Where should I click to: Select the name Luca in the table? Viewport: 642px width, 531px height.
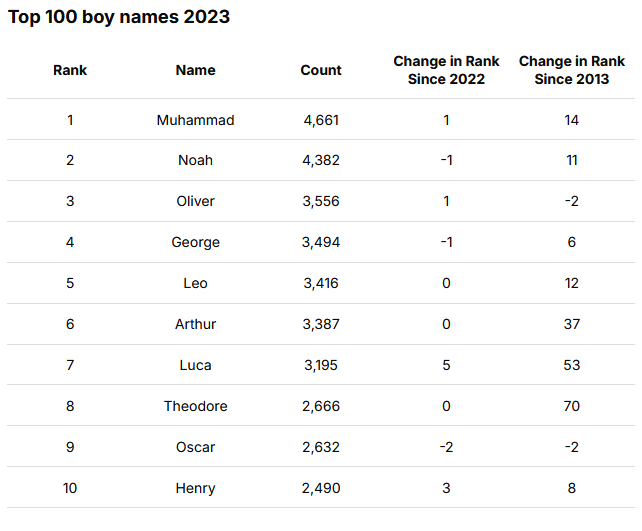click(195, 365)
